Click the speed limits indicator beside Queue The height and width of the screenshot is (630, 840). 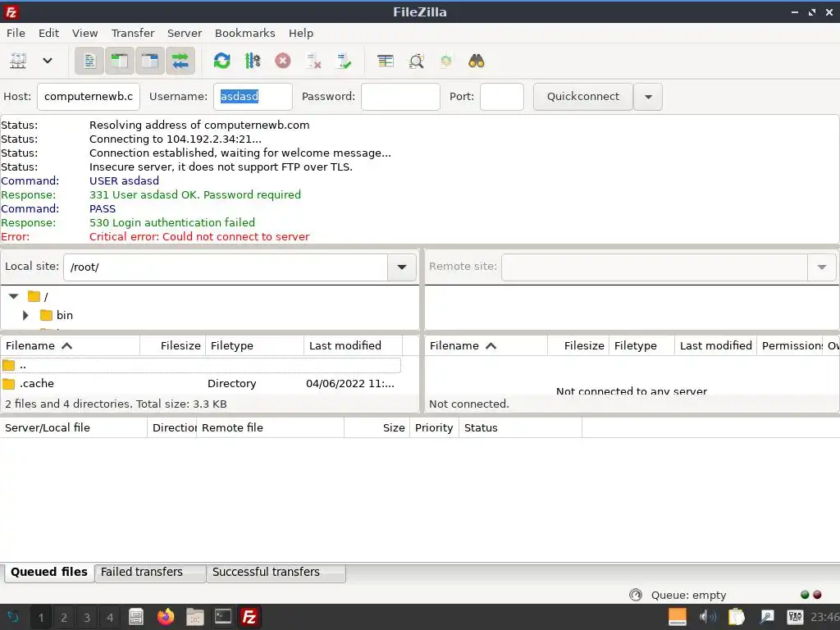point(636,595)
